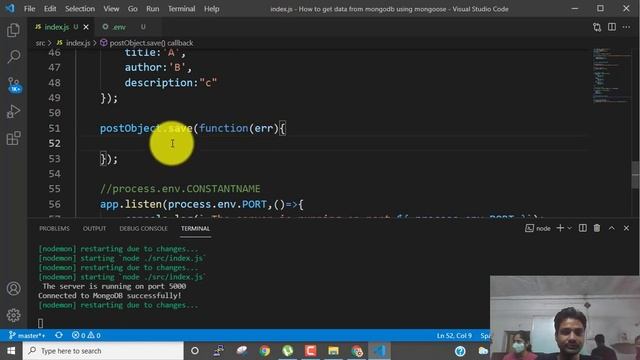Open the Extensions view
This screenshot has height=360, width=640.
pyautogui.click(x=13, y=138)
